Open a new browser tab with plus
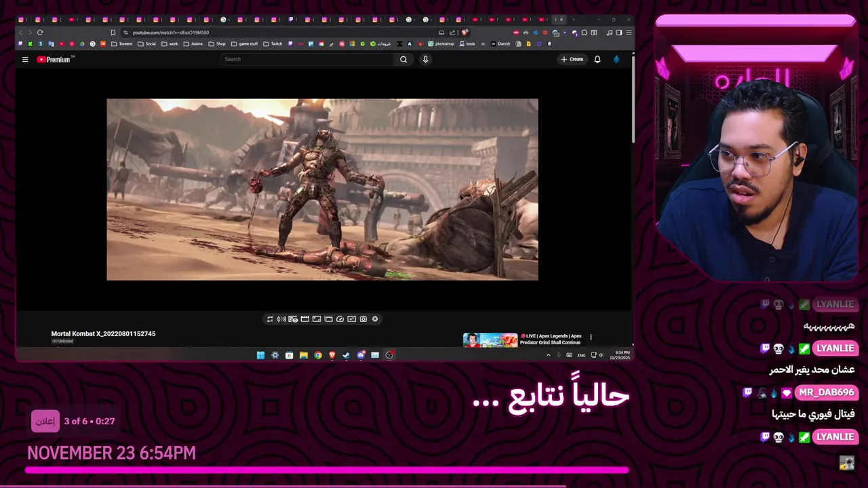Viewport: 868px width, 488px height. [x=572, y=20]
